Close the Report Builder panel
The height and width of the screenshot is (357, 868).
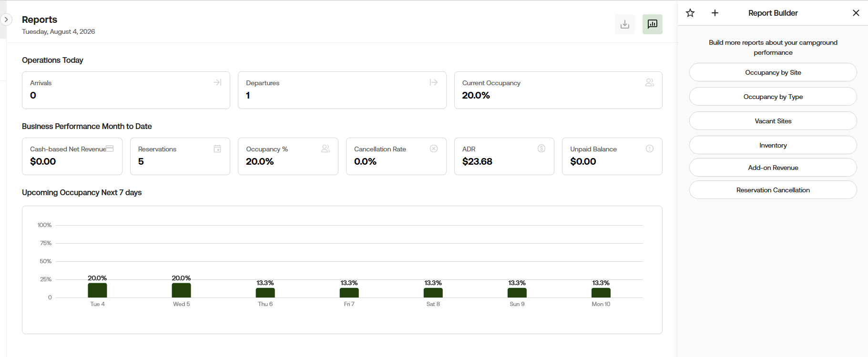[856, 13]
